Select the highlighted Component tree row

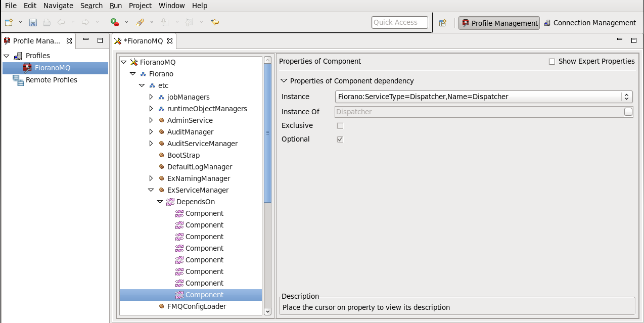(191, 295)
